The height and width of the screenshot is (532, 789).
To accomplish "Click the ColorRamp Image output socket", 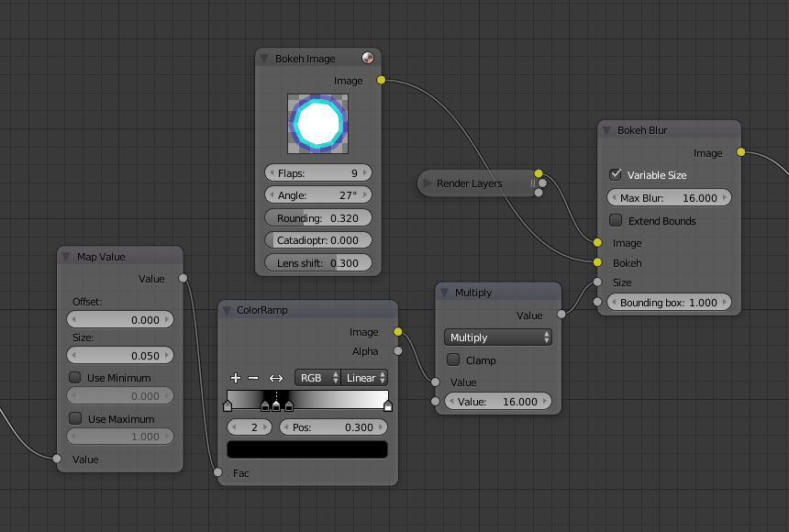I will [x=398, y=331].
